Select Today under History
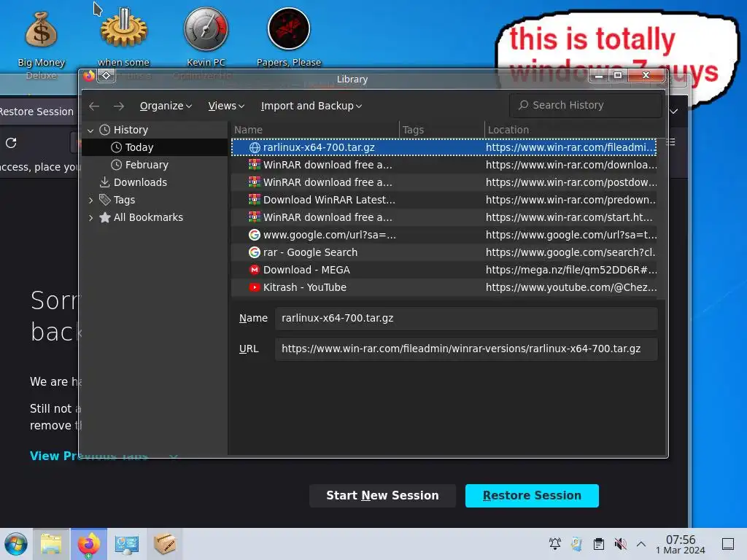Image resolution: width=747 pixels, height=560 pixels. click(x=155, y=147)
